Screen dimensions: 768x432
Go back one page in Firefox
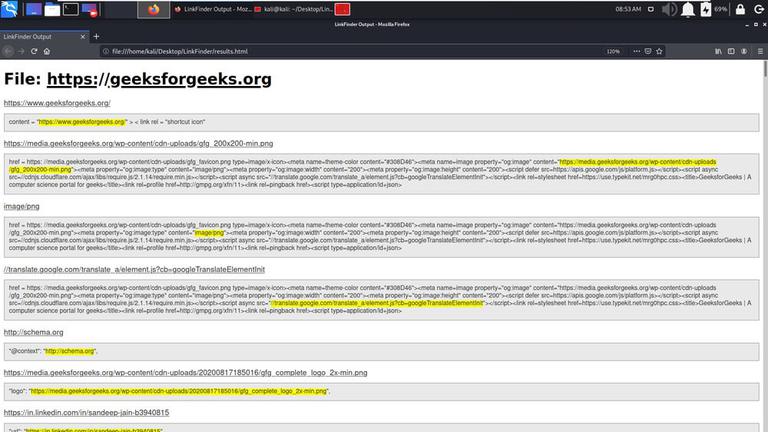pos(8,51)
